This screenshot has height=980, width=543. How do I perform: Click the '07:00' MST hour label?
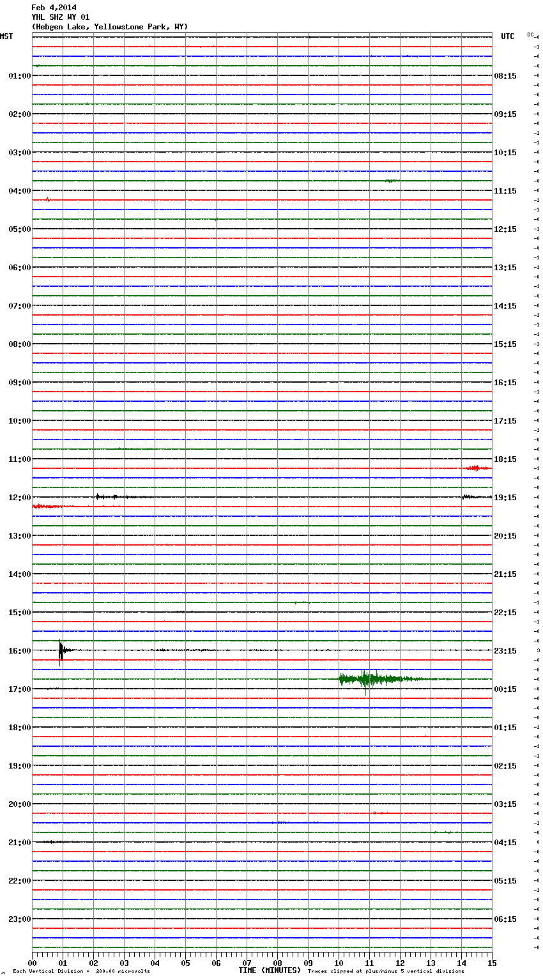click(19, 306)
